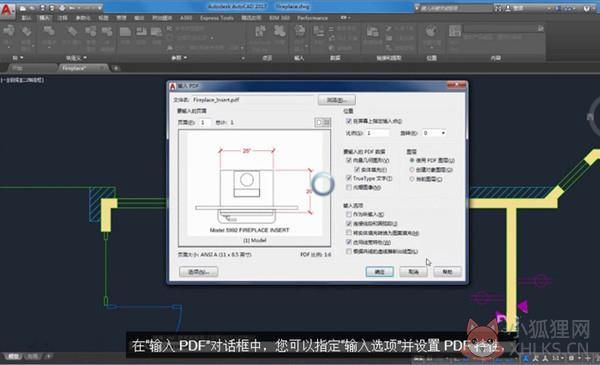
Task: Click the Design Center icon in Content panel
Action: coord(455,31)
